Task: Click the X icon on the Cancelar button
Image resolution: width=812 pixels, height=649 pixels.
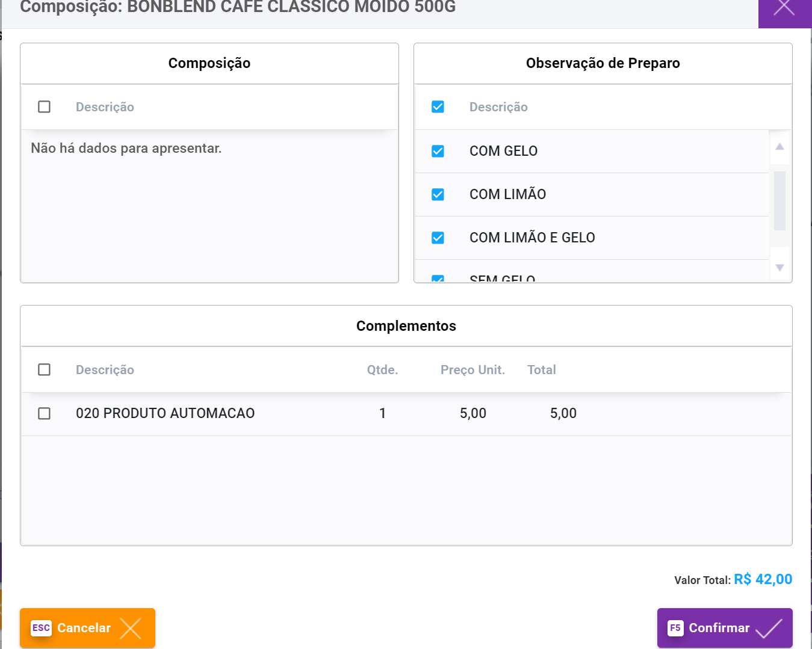Action: click(130, 629)
